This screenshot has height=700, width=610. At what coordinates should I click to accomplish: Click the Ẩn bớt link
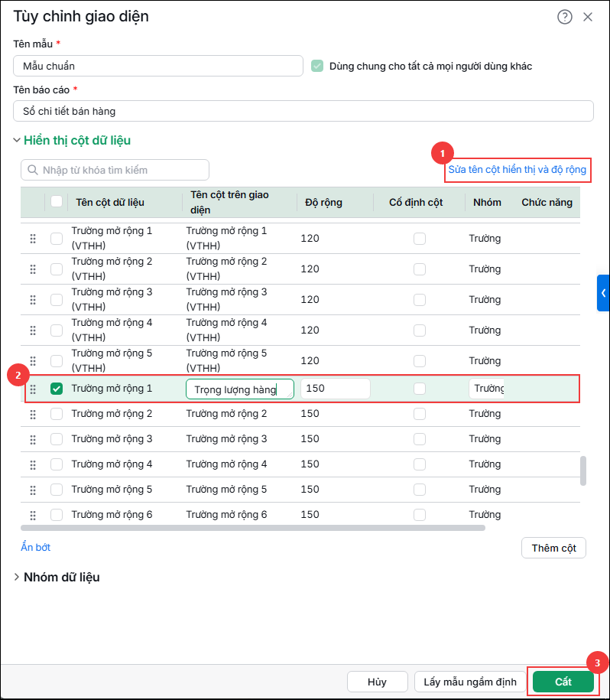[x=36, y=547]
